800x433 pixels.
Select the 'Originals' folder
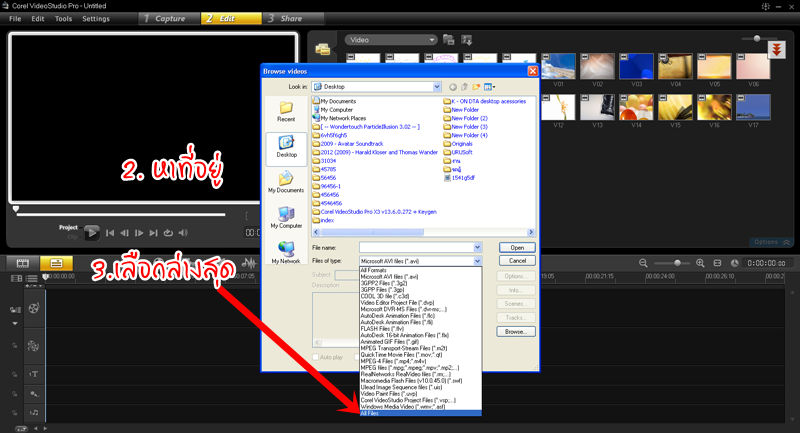coord(458,144)
